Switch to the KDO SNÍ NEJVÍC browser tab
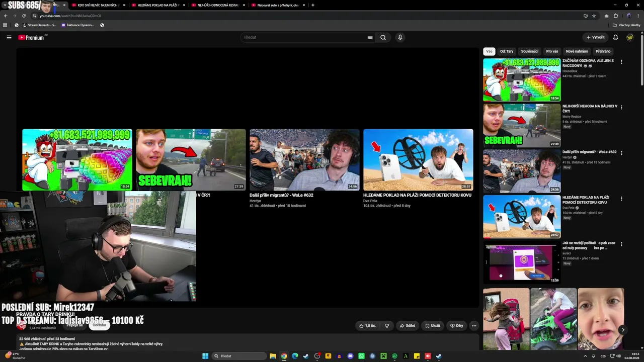644x362 pixels. click(x=98, y=5)
